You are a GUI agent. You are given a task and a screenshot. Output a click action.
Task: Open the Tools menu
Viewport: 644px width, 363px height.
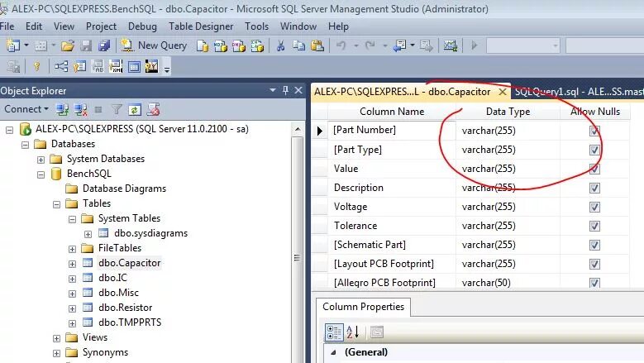click(x=257, y=26)
